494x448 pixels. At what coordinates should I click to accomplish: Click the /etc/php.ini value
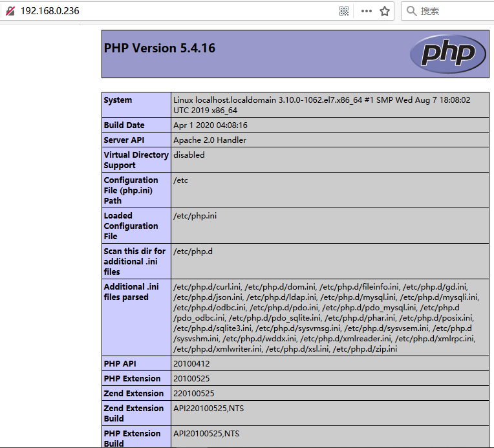pyautogui.click(x=195, y=216)
